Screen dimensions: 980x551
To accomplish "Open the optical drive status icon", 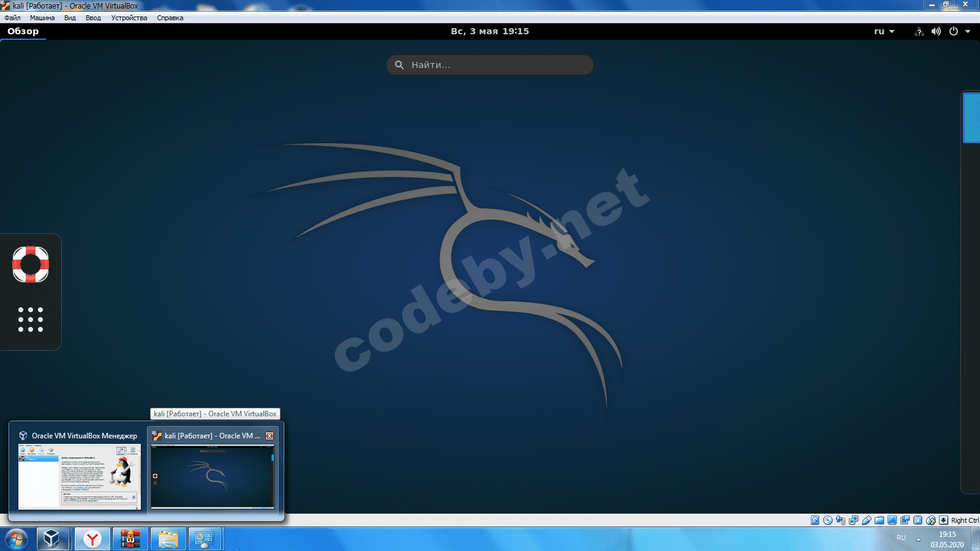I will [828, 520].
